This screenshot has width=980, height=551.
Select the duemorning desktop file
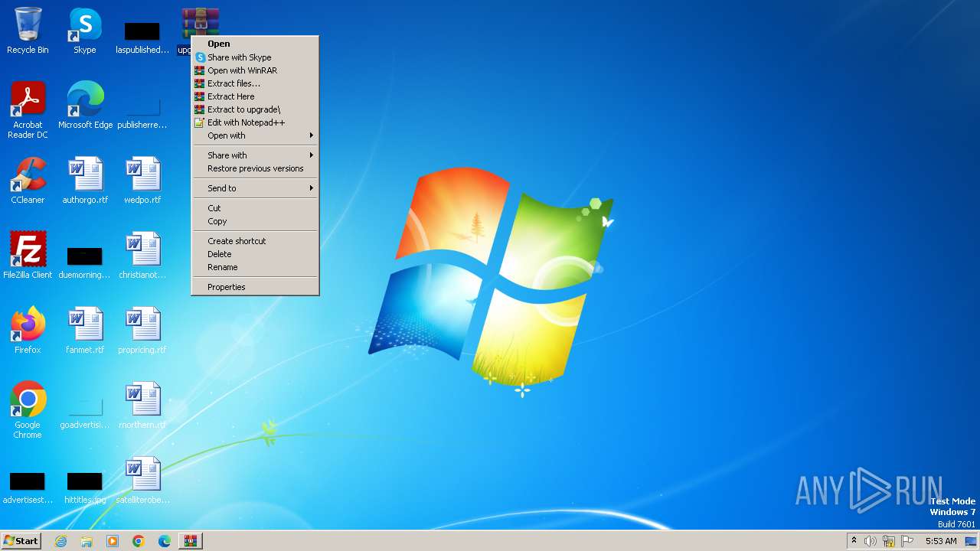click(85, 262)
